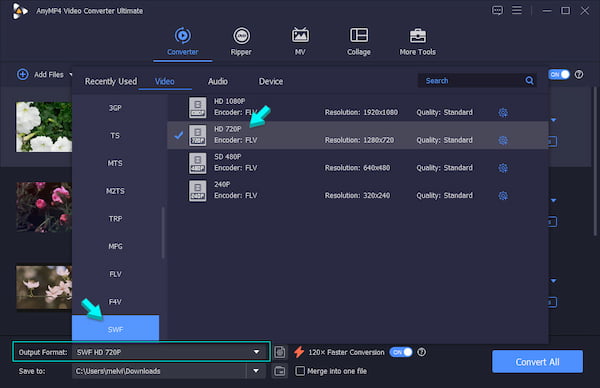Choose MTS from format list
This screenshot has width=600, height=388.
point(115,163)
